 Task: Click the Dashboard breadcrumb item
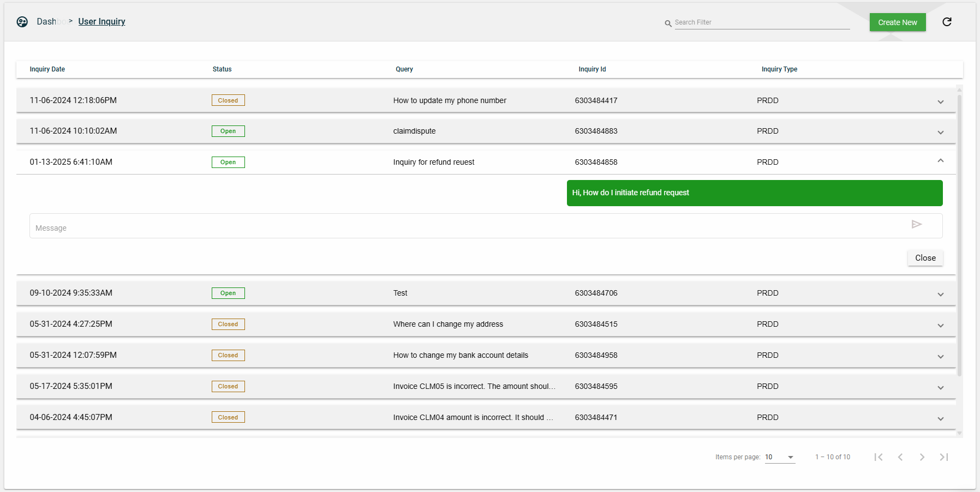tap(47, 22)
